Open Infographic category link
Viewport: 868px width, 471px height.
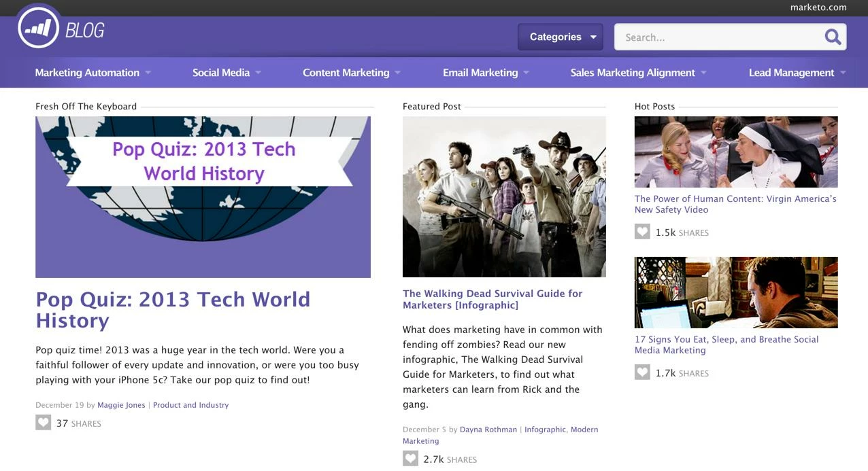pyautogui.click(x=545, y=430)
